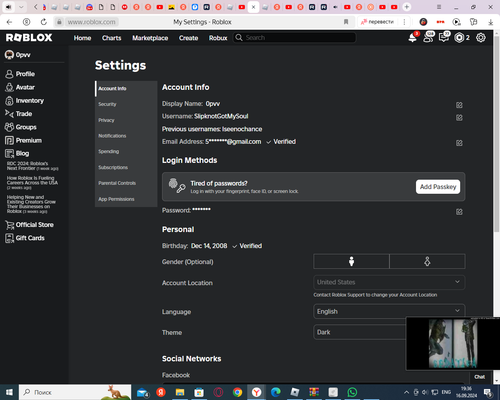This screenshot has height=400, width=500.
Task: Open Google Chrome from the taskbar
Action: click(x=237, y=392)
